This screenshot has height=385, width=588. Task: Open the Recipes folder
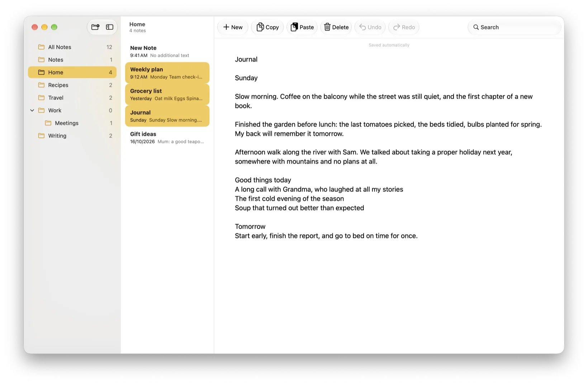[x=72, y=85]
